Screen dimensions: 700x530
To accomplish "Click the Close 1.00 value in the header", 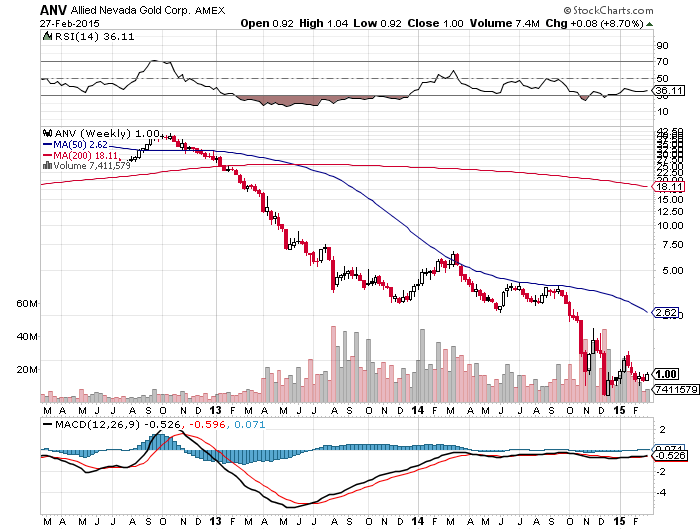I will (435, 23).
